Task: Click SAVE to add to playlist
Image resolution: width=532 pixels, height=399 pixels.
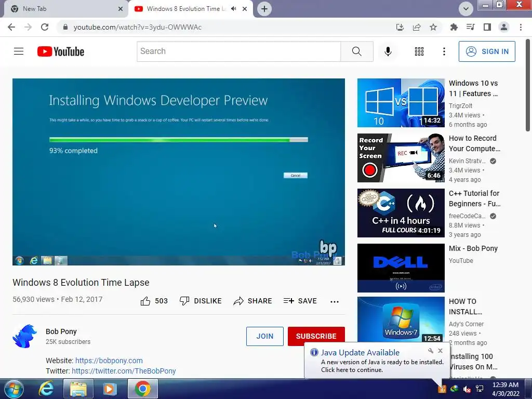Action: click(x=300, y=301)
